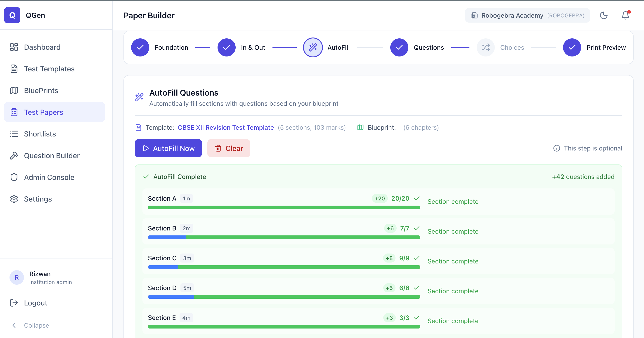Click the Questions step checkmark
The image size is (644, 338).
(x=399, y=47)
